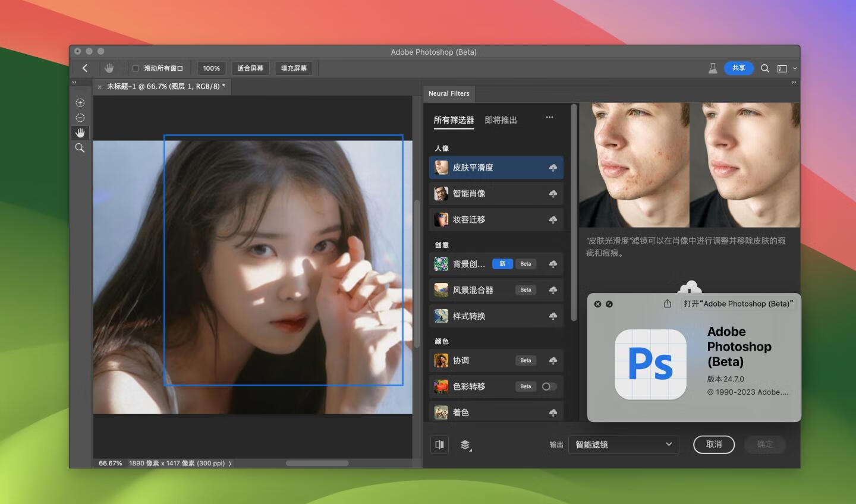
Task: Click the 66.67% zoom field in status bar
Action: (x=111, y=463)
